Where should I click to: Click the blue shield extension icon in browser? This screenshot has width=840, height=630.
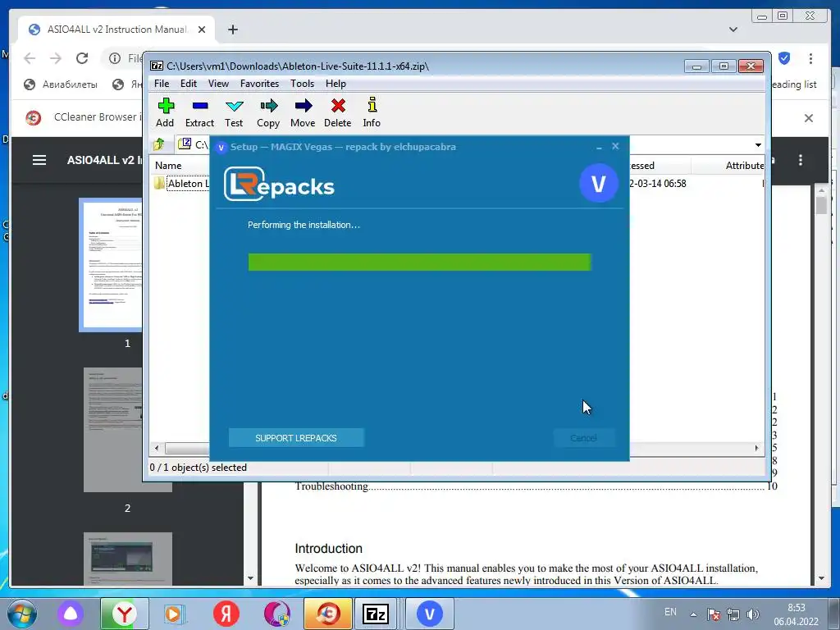(783, 58)
